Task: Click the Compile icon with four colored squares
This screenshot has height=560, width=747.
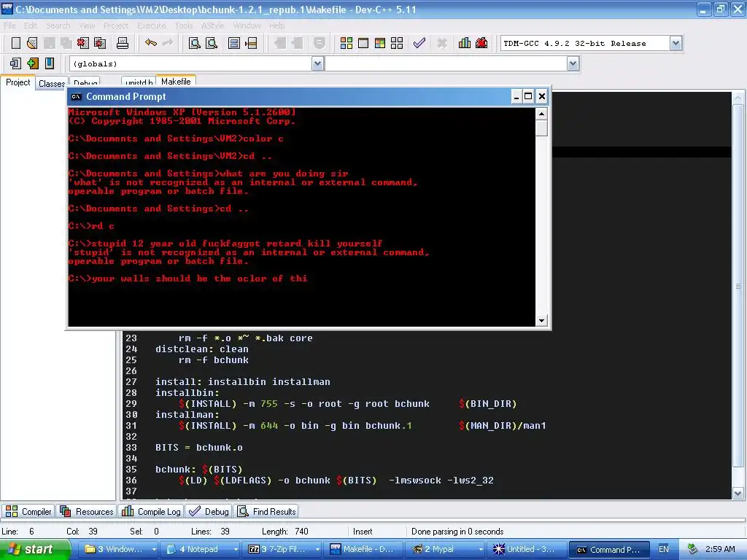Action: [347, 43]
